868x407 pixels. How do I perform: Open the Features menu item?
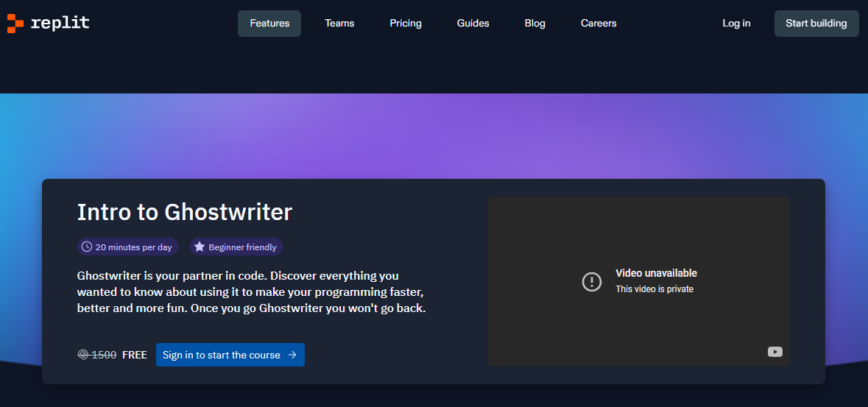[x=269, y=24]
